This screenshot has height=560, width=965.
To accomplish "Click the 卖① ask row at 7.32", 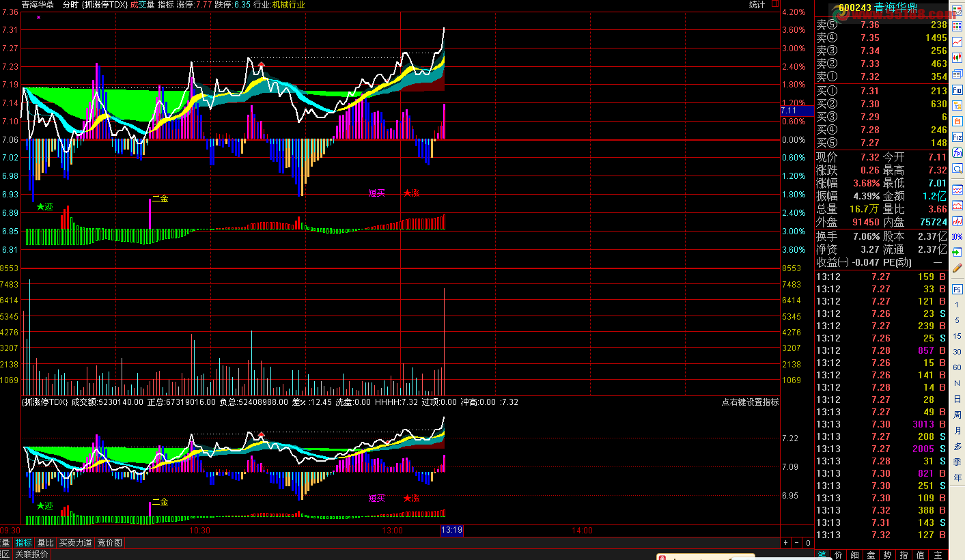I will click(x=882, y=77).
